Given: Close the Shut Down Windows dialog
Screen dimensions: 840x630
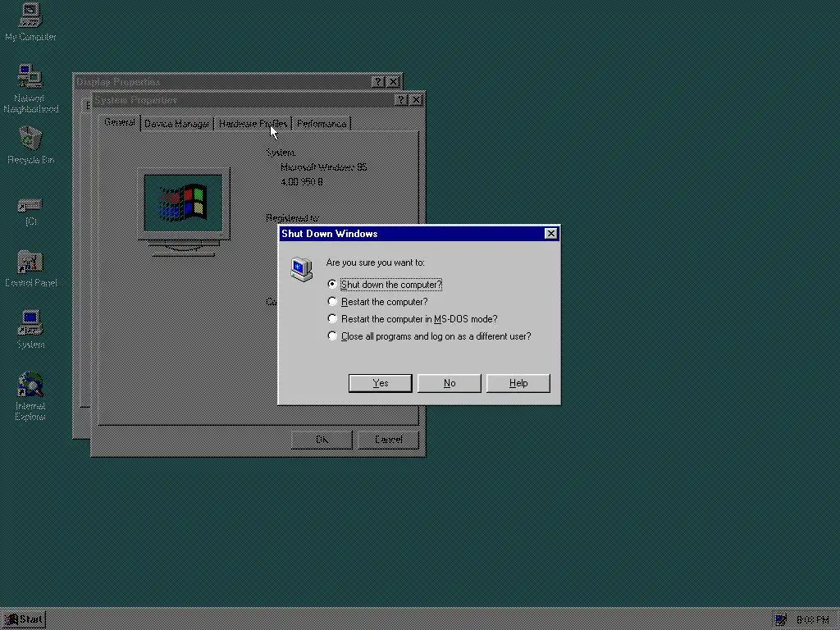Looking at the screenshot, I should point(550,234).
